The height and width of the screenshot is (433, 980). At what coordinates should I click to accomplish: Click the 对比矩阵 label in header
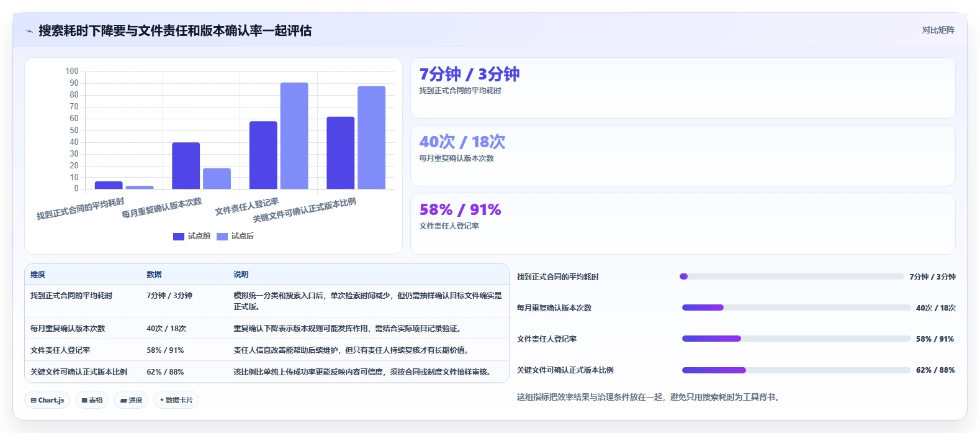click(938, 30)
